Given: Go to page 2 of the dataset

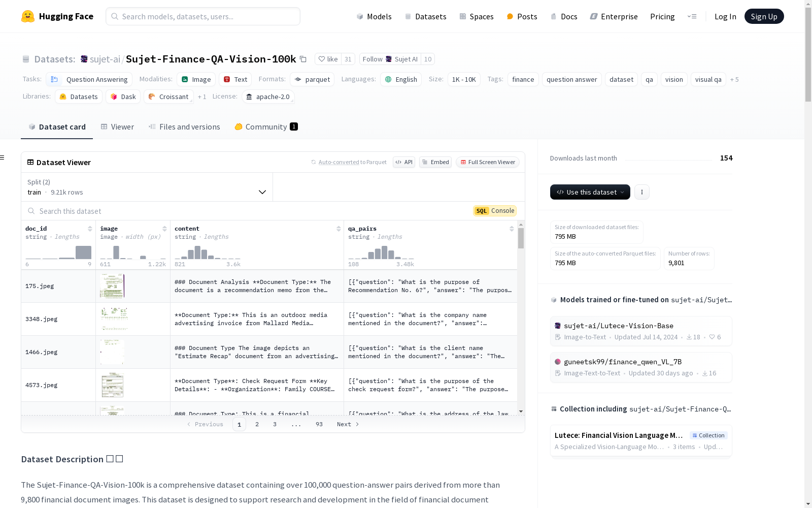Looking at the screenshot, I should click(257, 424).
